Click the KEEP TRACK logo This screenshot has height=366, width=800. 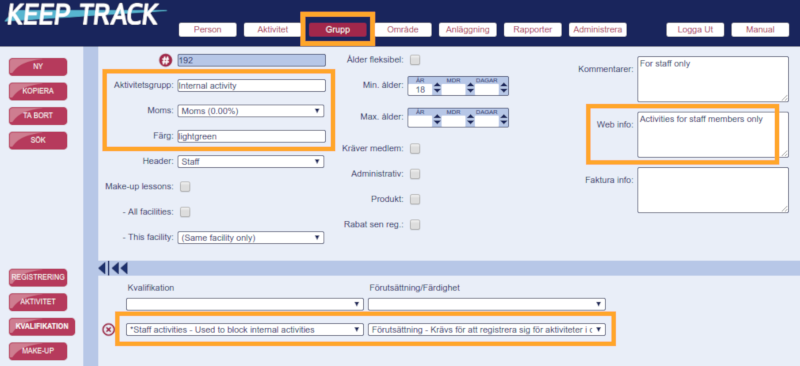pyautogui.click(x=84, y=15)
